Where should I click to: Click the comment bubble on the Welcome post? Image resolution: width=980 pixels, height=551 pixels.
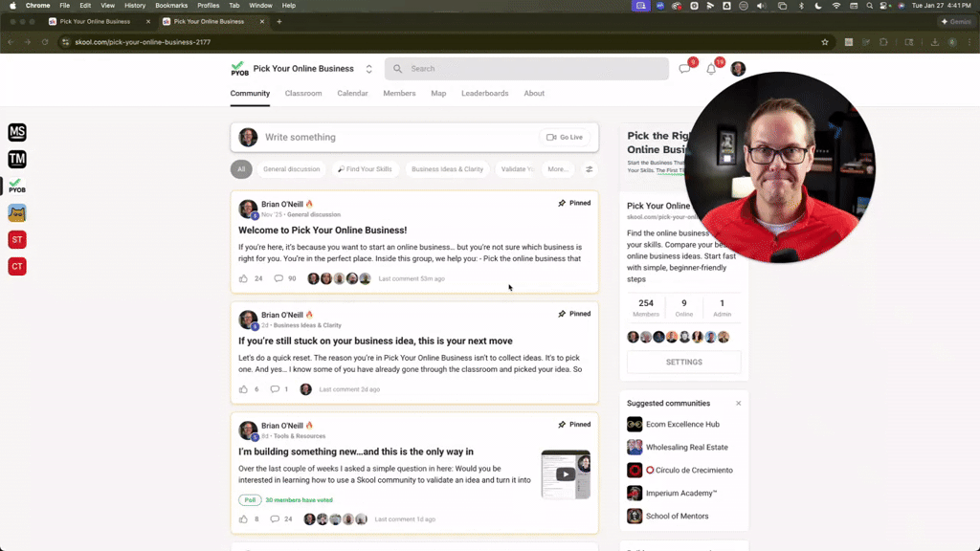(278, 278)
